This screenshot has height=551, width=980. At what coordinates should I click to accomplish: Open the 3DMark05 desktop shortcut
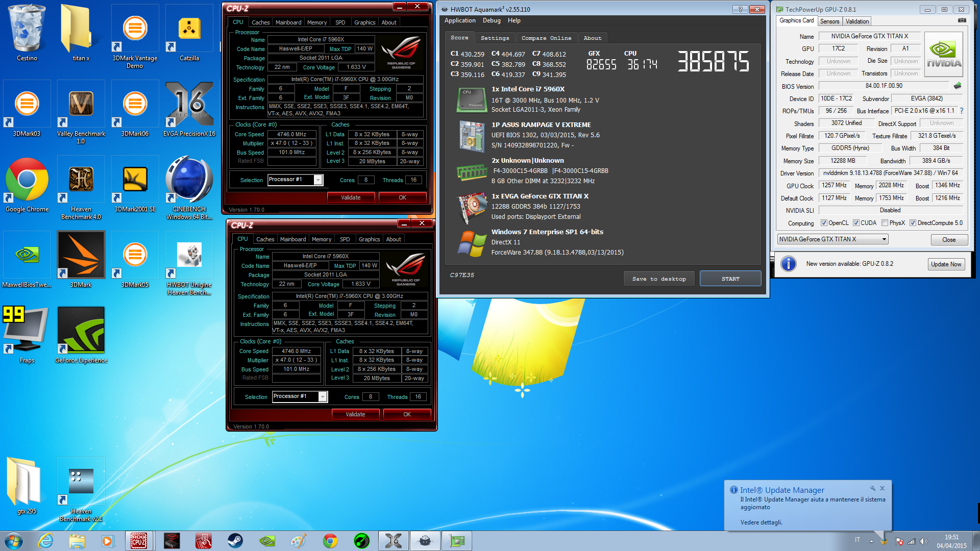point(135,259)
